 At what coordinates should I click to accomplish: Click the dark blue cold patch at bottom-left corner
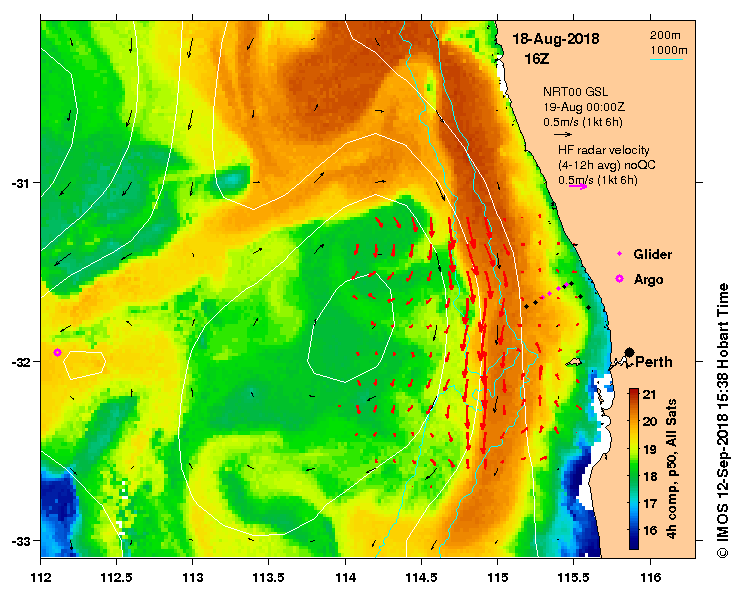coord(57,500)
